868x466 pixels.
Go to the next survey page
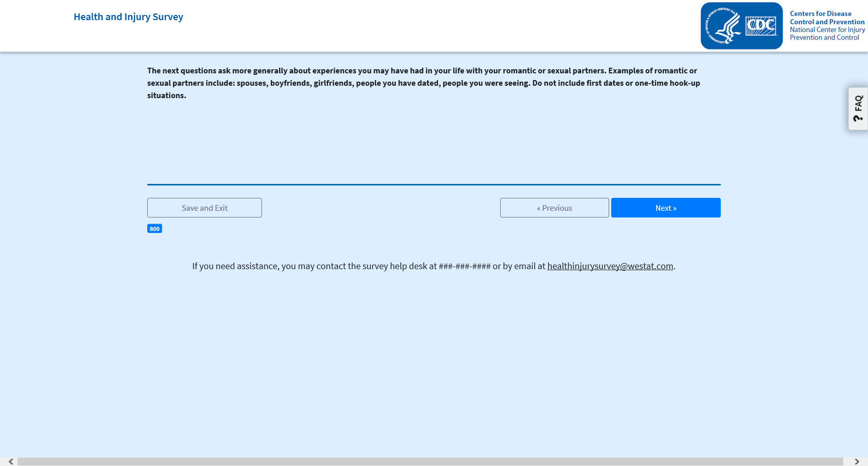(x=665, y=208)
